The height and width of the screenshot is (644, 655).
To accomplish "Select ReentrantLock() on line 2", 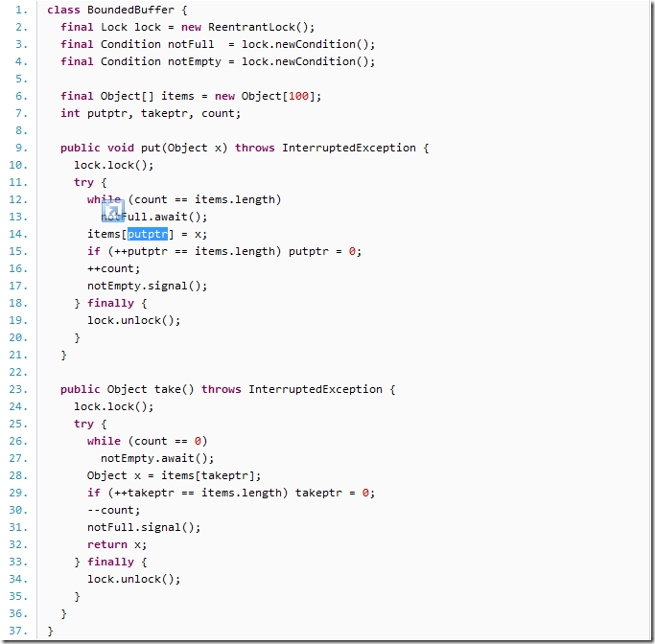I will click(x=258, y=27).
